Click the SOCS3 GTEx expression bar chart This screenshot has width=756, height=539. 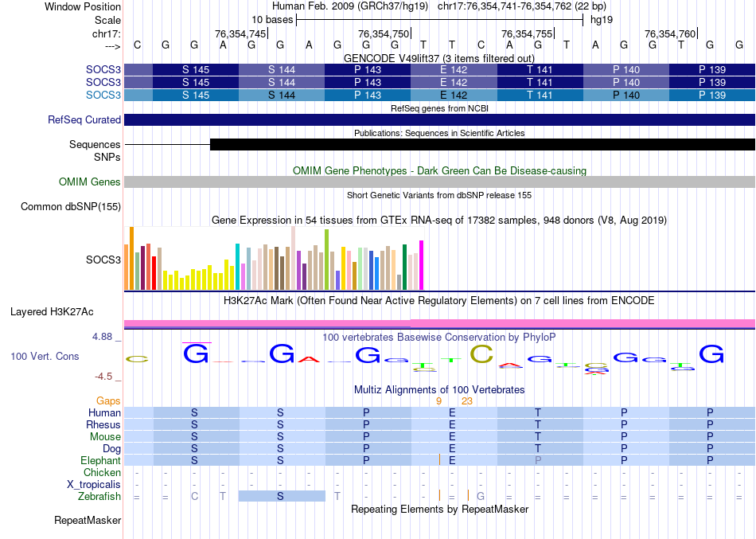(x=274, y=258)
